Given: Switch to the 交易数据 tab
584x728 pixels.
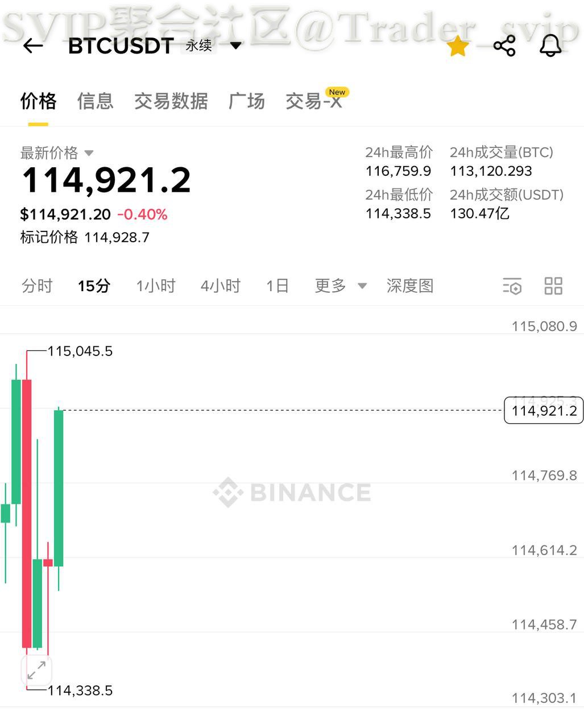Looking at the screenshot, I should pyautogui.click(x=171, y=101).
